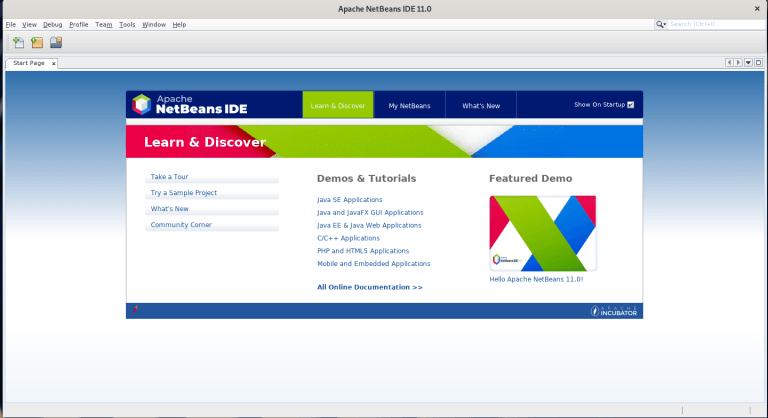The image size is (768, 418).
Task: Open Java and JavaFX GUI Applications link
Action: click(370, 212)
